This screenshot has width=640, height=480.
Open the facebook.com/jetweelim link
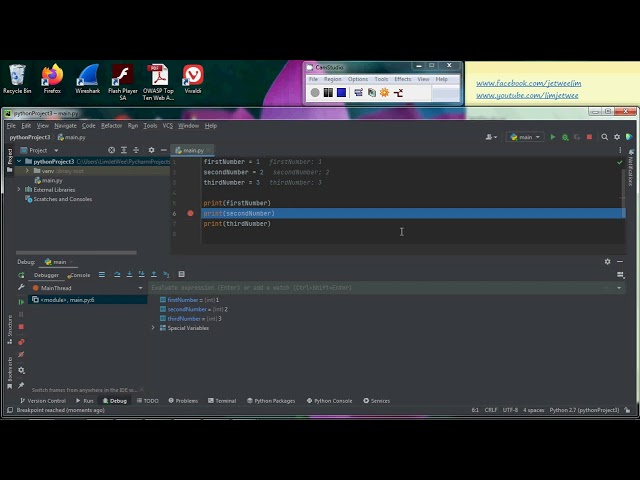point(529,83)
